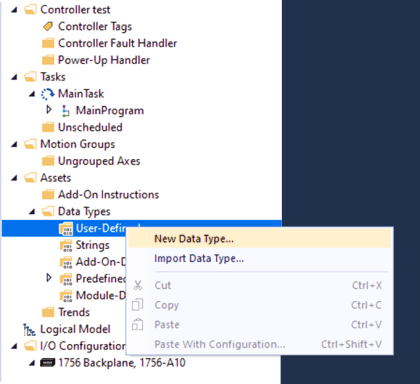Select the MainTask label
This screenshot has height=384, width=420.
click(x=81, y=94)
